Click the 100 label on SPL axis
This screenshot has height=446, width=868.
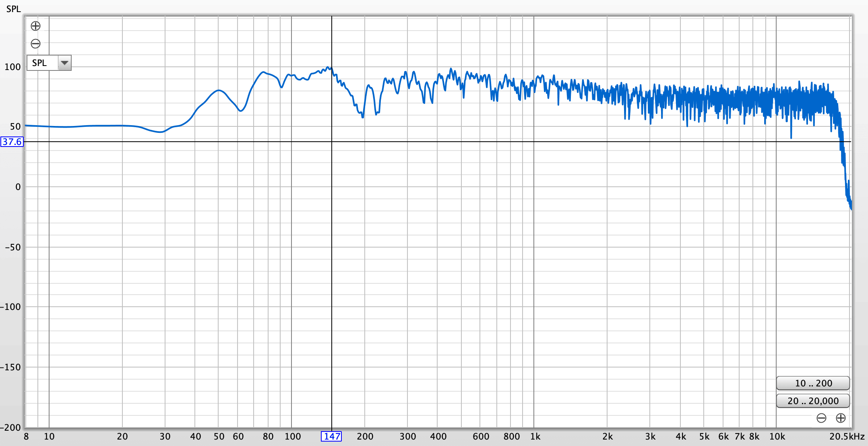point(12,67)
